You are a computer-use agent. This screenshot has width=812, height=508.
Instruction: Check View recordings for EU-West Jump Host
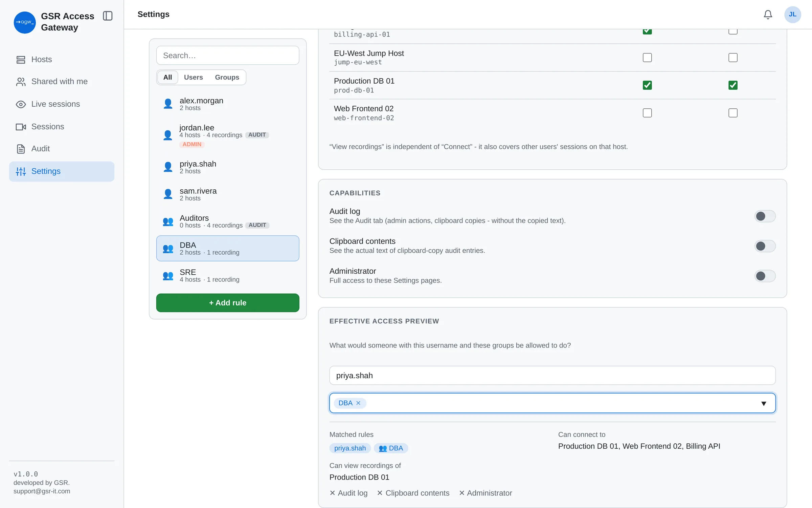tap(733, 58)
